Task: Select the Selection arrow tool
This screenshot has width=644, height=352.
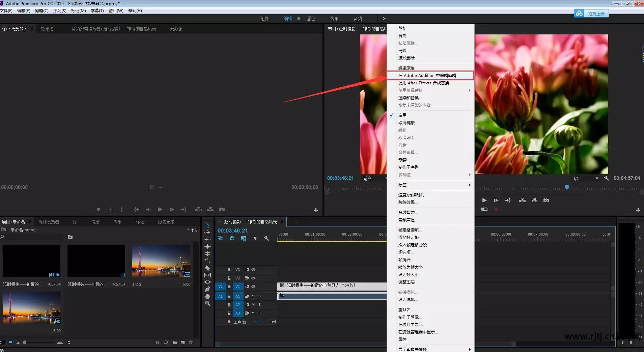Action: pyautogui.click(x=207, y=225)
